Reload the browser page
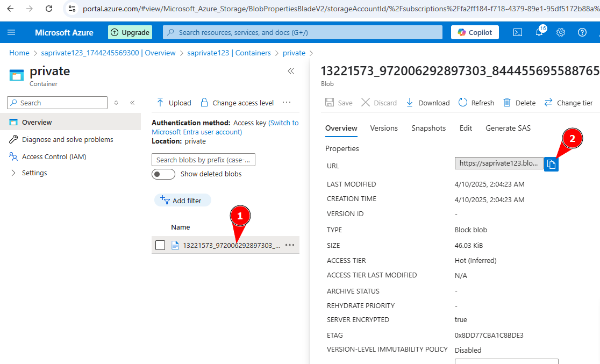This screenshot has height=364, width=600. (49, 9)
